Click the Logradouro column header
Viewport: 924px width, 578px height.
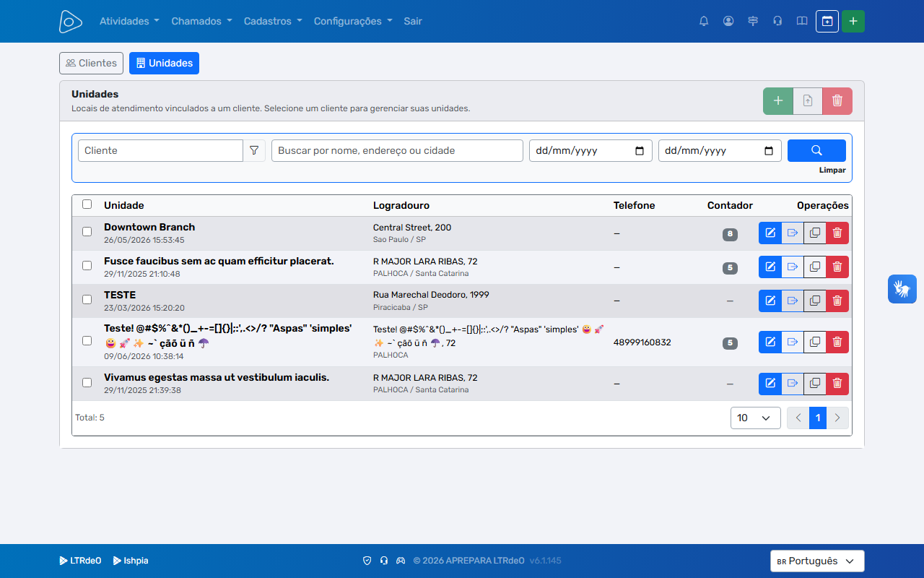401,205
